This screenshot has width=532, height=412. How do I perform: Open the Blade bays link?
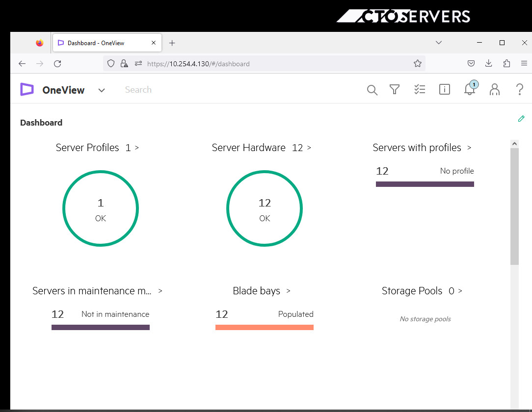[x=261, y=291]
